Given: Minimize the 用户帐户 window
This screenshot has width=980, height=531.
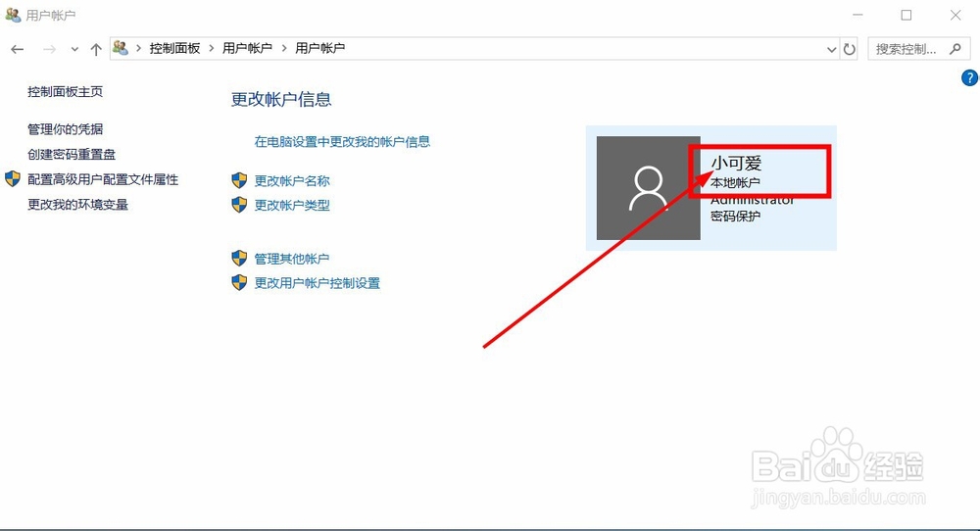Looking at the screenshot, I should [857, 15].
